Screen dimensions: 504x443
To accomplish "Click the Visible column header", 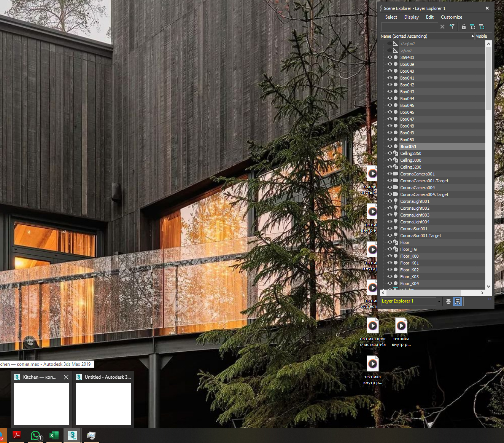I will pos(481,36).
